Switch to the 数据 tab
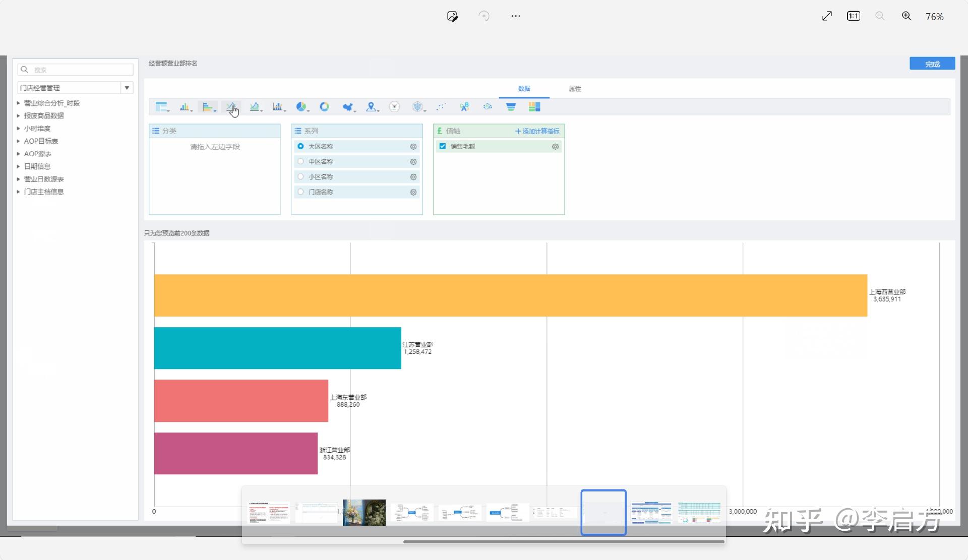This screenshot has height=560, width=968. click(524, 89)
